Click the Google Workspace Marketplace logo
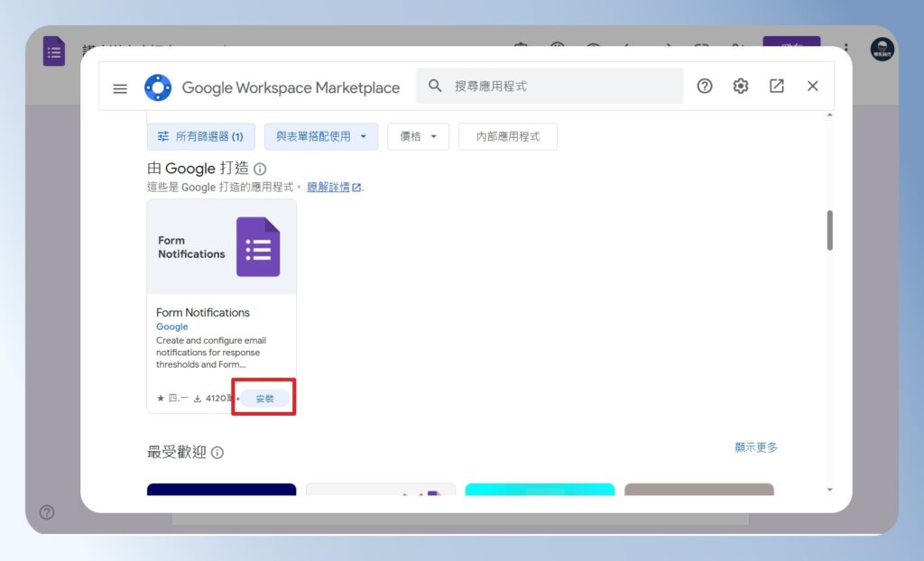924x561 pixels. pyautogui.click(x=158, y=87)
